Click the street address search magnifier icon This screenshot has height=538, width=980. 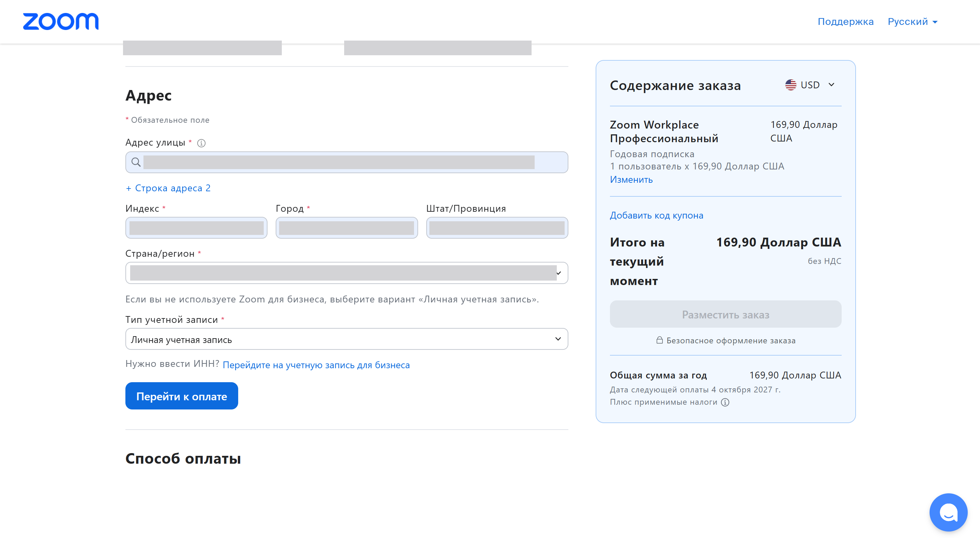coord(136,162)
